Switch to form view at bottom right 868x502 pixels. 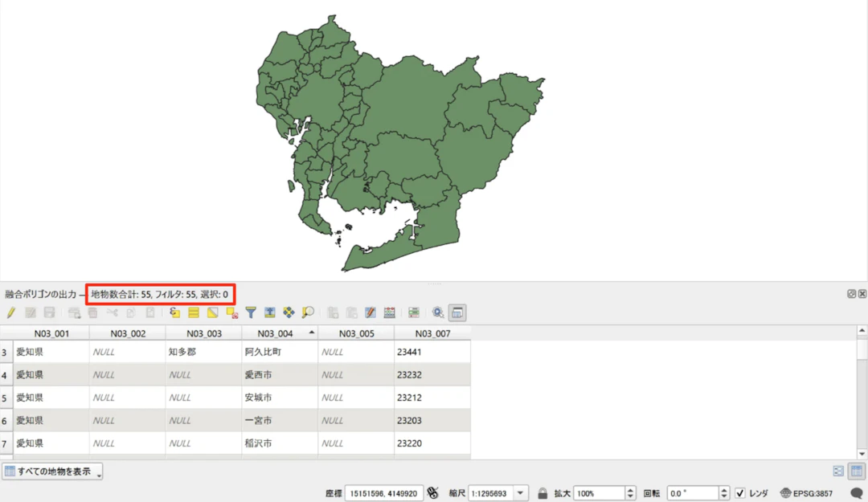click(x=838, y=471)
